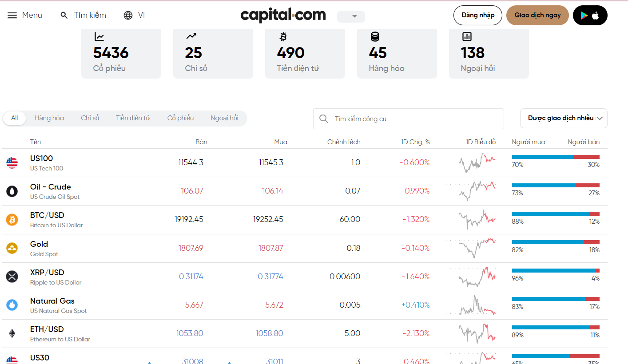
Task: Click Oil - Crude buy price 106.14
Action: (x=273, y=191)
